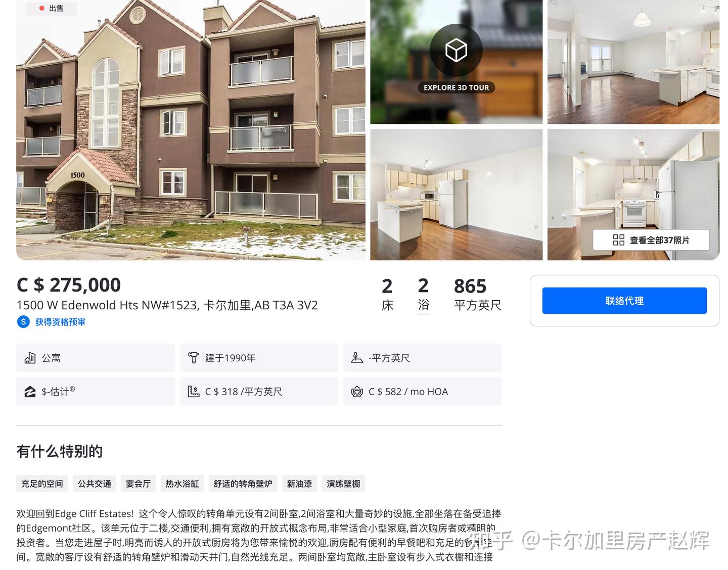The width and height of the screenshot is (728, 570).
Task: Select the 舒适的转角壁炉 feature tag
Action: coord(243,484)
